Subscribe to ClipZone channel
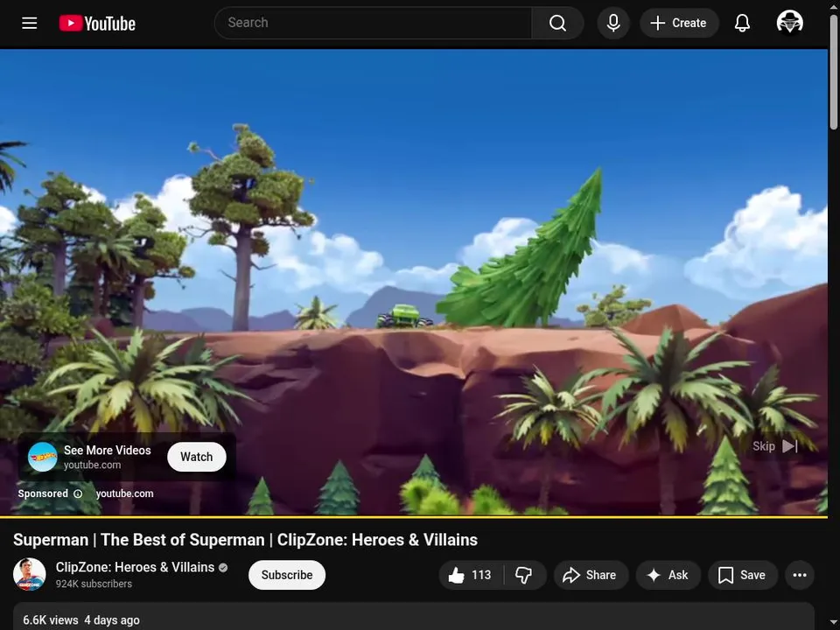This screenshot has width=840, height=630. pos(287,575)
